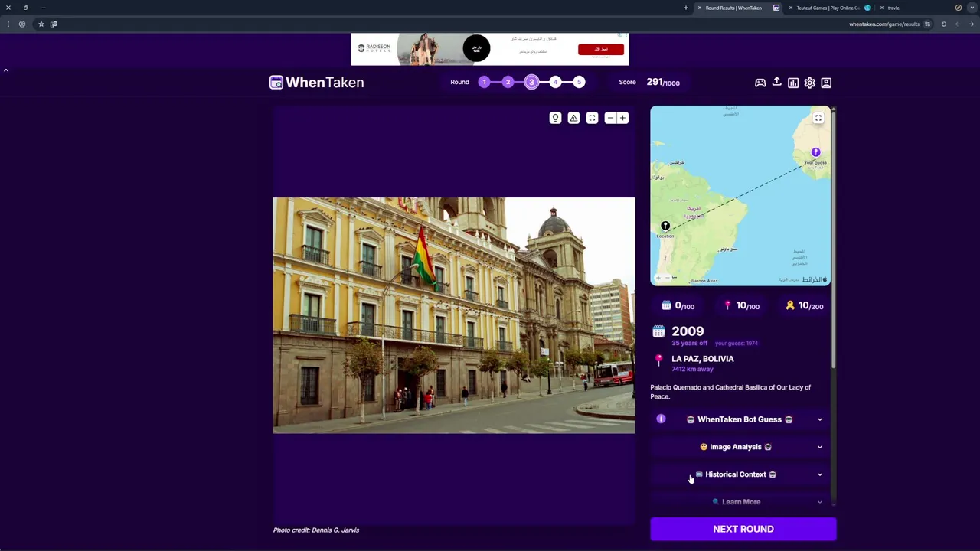Click the purple info icon near Bot Guess

click(661, 419)
